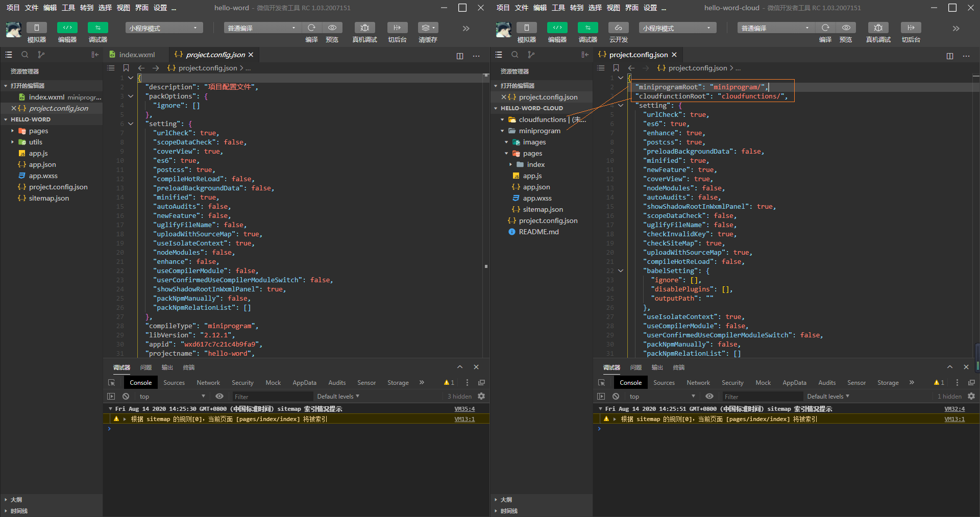Toggle simulator button in hello-word window
Image resolution: width=980 pixels, height=517 pixels.
coord(37,28)
